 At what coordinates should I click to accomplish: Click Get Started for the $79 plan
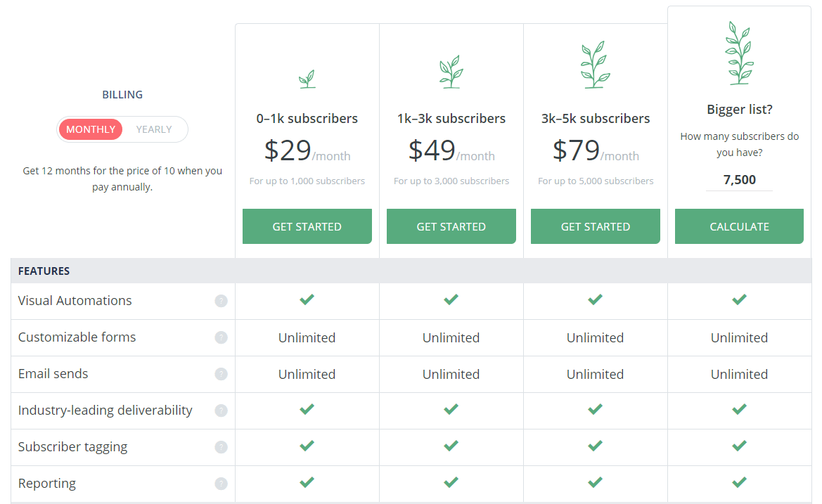(595, 226)
